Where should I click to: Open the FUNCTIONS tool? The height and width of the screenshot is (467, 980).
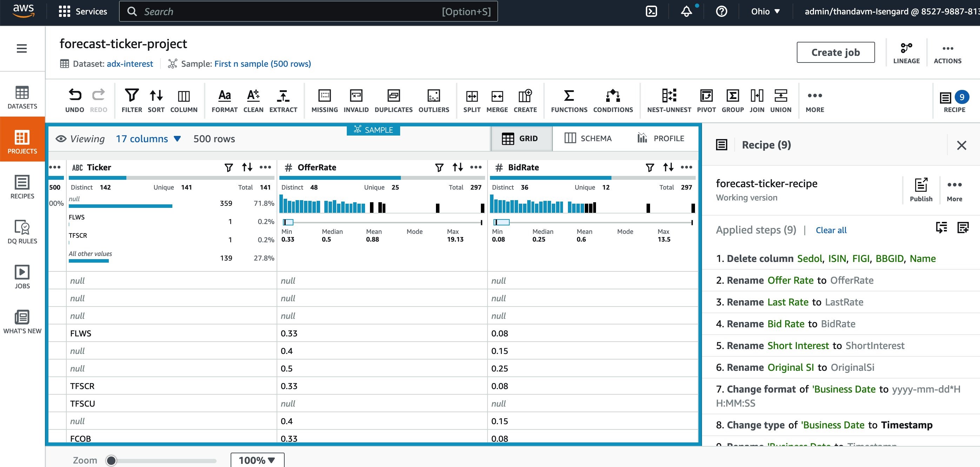pos(569,100)
